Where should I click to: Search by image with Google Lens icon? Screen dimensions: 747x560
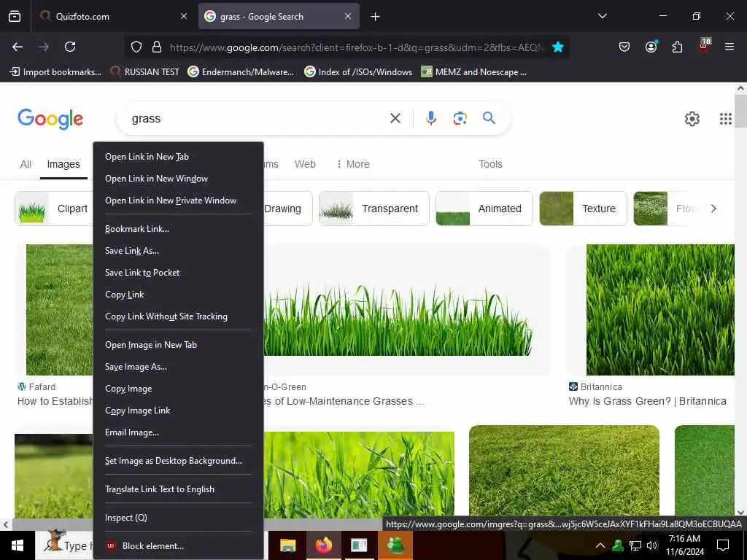460,118
